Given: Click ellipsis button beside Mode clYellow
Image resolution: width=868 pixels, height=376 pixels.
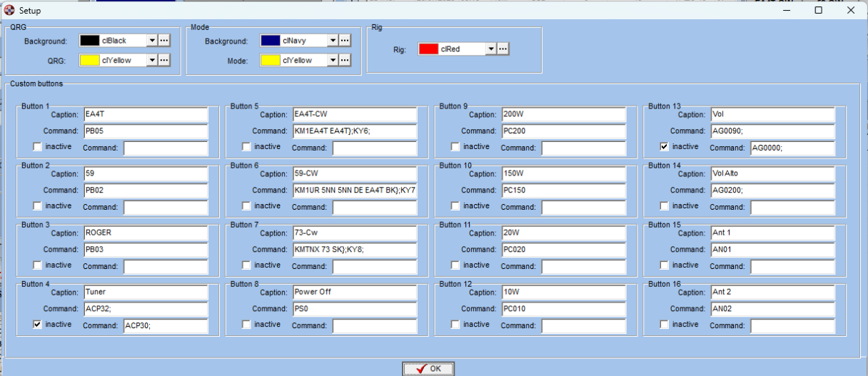Looking at the screenshot, I should click(345, 61).
